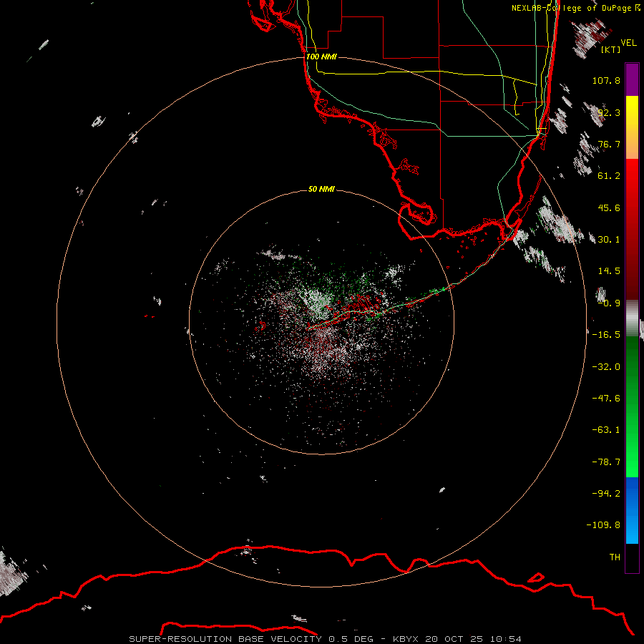644x644 pixels.
Task: Select the 45.6 legend value
Action: point(609,208)
